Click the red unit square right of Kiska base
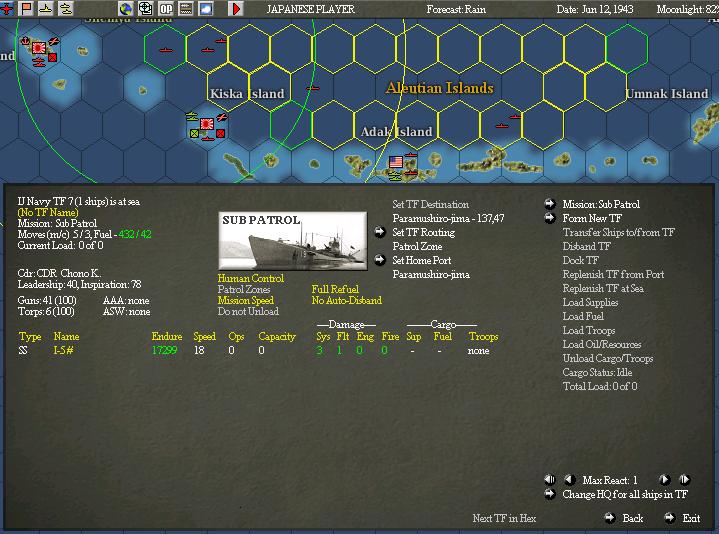This screenshot has height=534, width=719. (220, 133)
